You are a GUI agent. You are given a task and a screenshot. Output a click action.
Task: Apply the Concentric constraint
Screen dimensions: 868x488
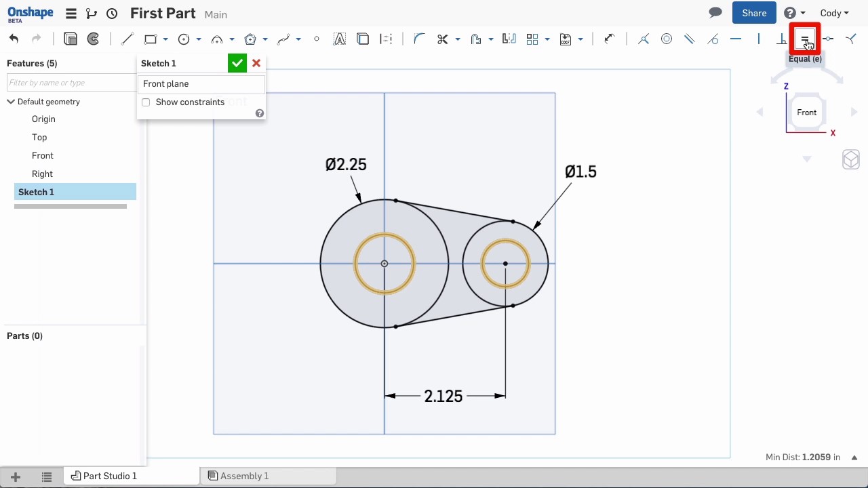point(667,39)
